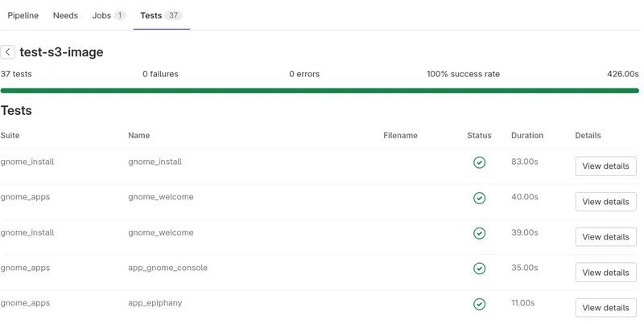This screenshot has width=644, height=324.
Task: Click passed status icon for gnome_welcome 40.00s row
Action: click(x=479, y=198)
